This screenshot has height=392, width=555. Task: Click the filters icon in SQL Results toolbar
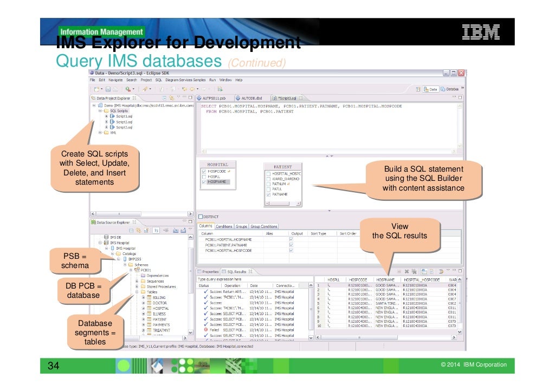pos(441,271)
